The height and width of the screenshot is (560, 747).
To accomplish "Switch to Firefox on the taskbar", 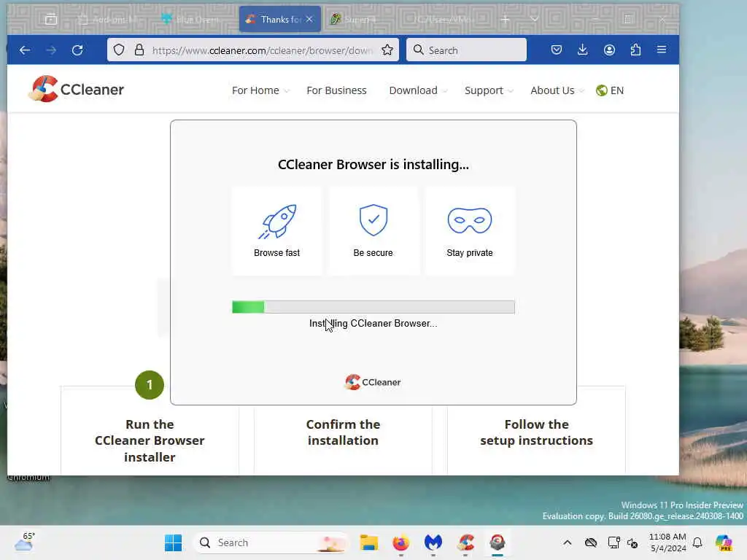I will [401, 542].
